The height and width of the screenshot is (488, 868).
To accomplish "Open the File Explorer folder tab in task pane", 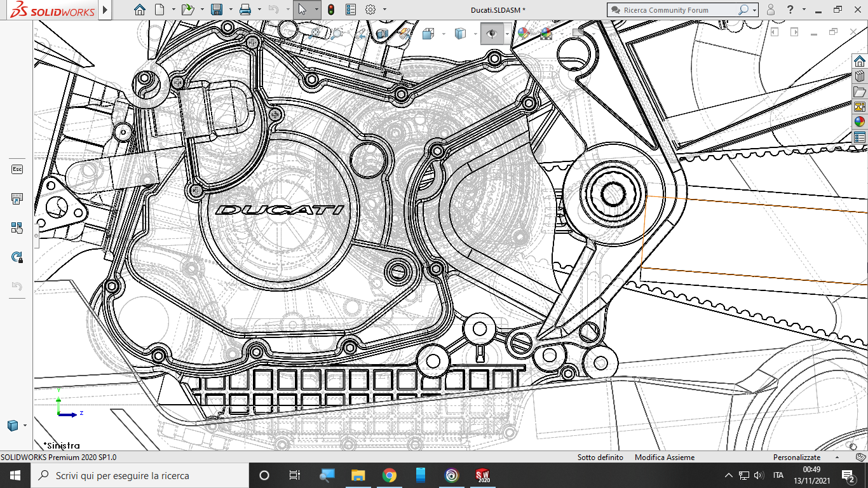I will [x=860, y=91].
